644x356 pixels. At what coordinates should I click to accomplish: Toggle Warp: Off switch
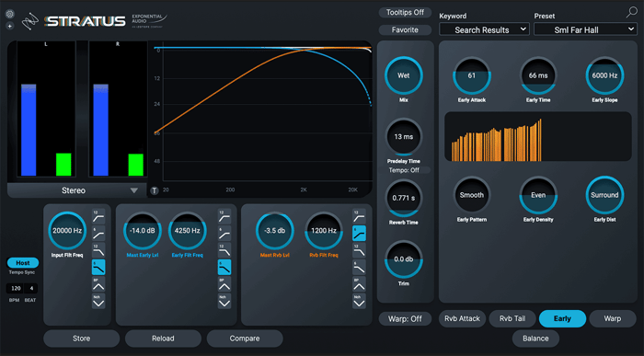[x=405, y=319]
